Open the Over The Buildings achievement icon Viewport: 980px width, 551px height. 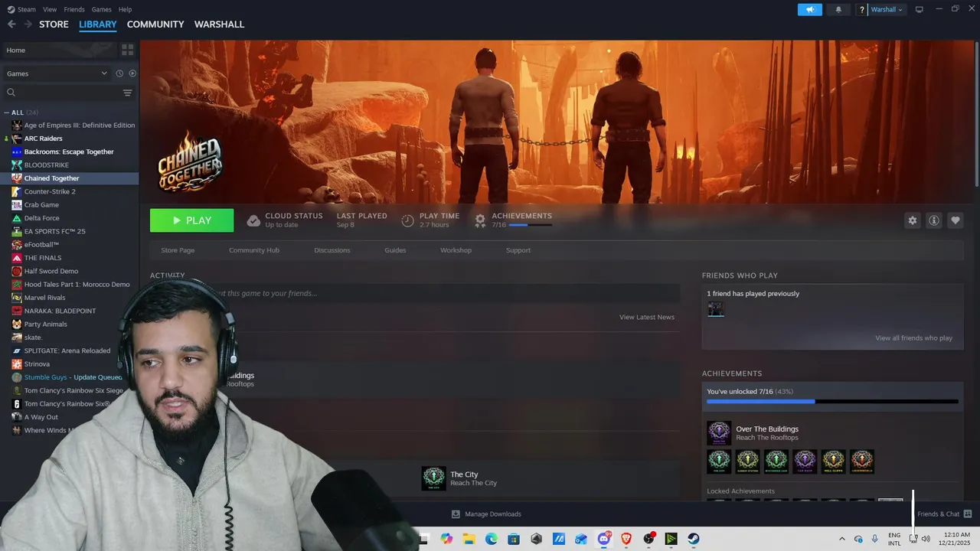719,433
